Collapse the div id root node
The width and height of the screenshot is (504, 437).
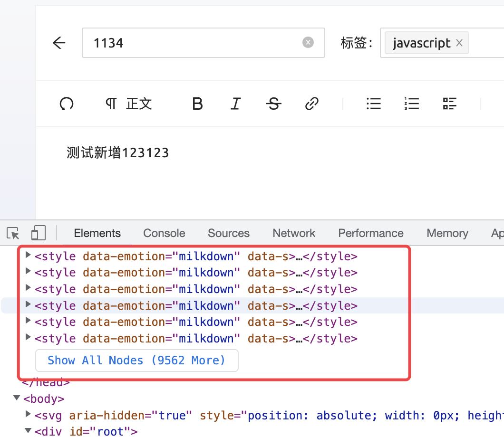pyautogui.click(x=28, y=430)
